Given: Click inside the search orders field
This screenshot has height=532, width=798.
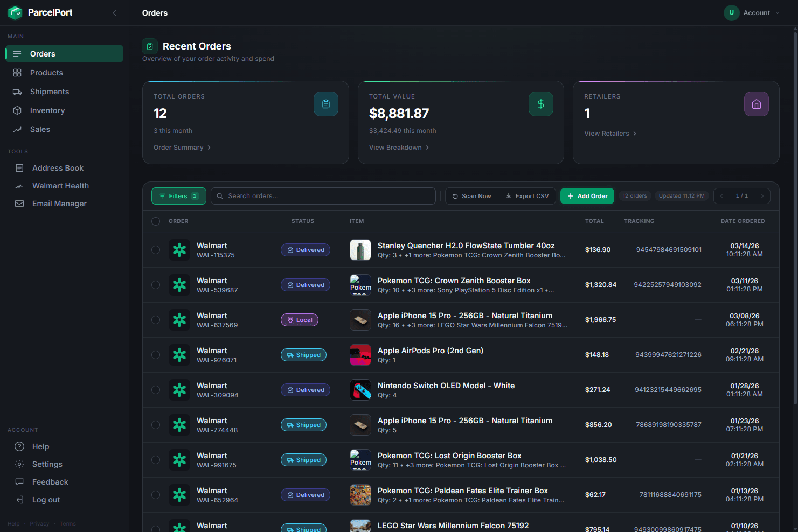Looking at the screenshot, I should (323, 195).
